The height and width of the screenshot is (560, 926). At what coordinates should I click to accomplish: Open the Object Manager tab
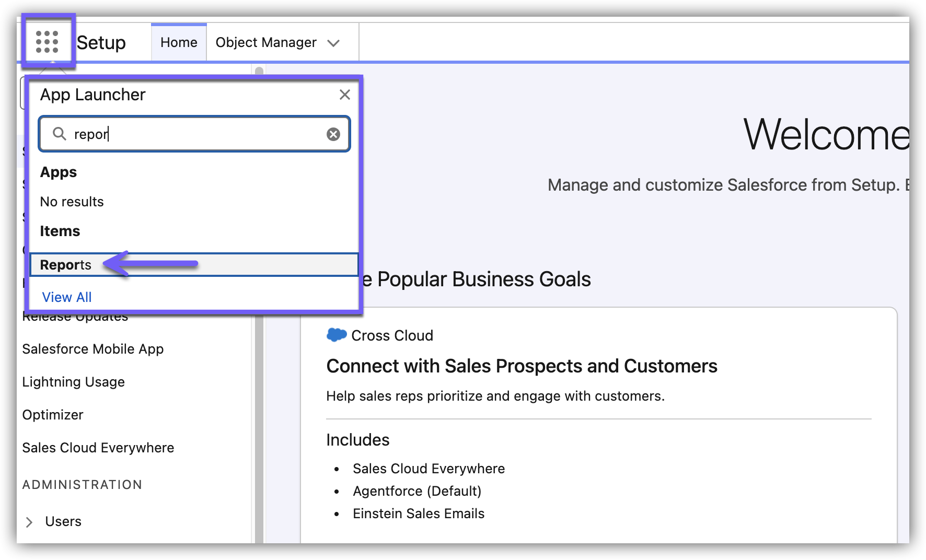click(x=266, y=42)
